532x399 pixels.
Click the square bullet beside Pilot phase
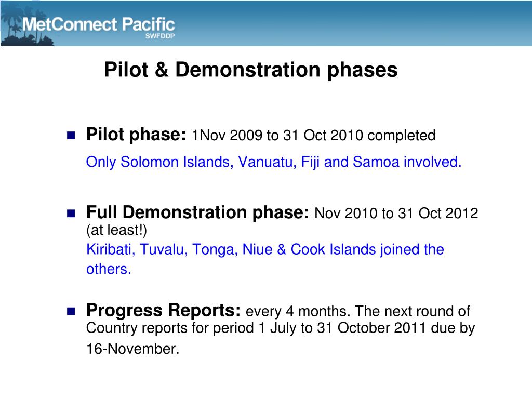pos(71,136)
